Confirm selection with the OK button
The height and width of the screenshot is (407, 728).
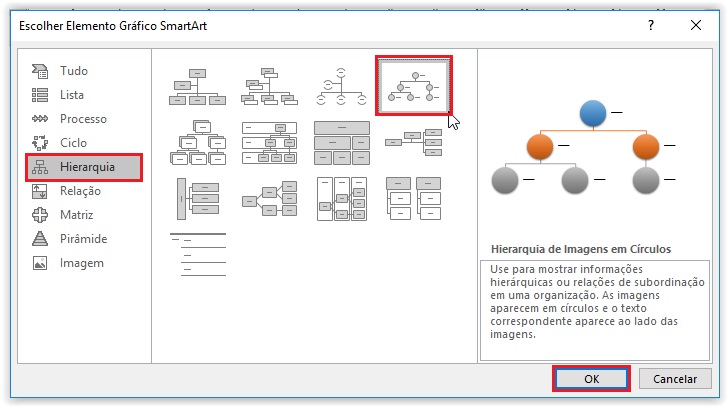tap(591, 379)
